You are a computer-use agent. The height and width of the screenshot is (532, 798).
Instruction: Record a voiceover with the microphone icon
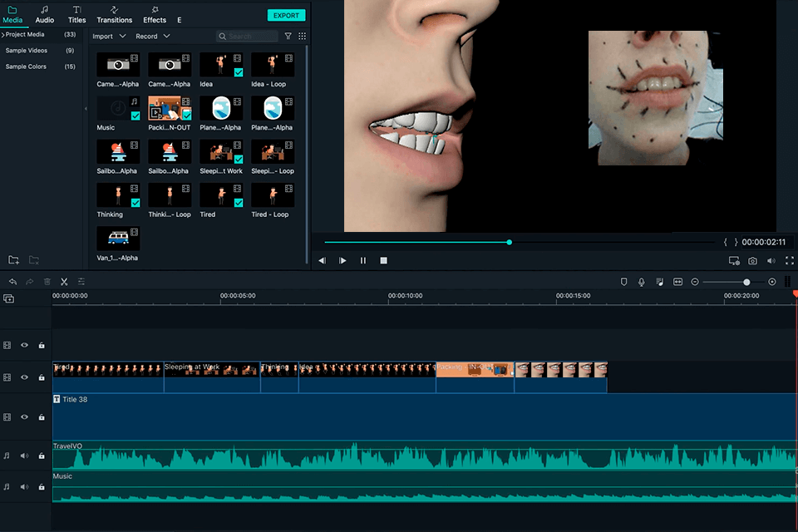pos(641,281)
